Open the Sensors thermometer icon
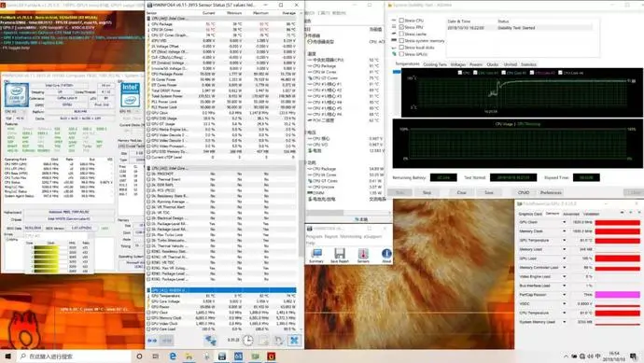 point(363,254)
